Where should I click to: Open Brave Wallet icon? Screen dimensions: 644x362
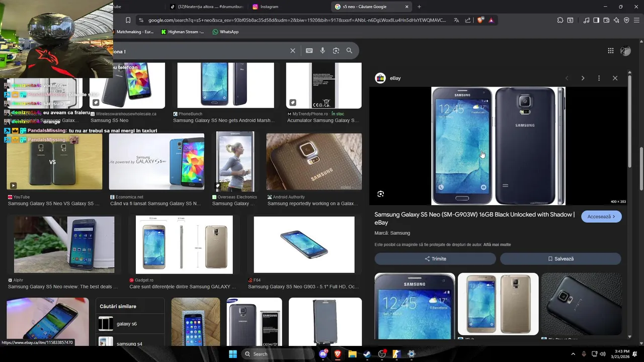pos(606,20)
